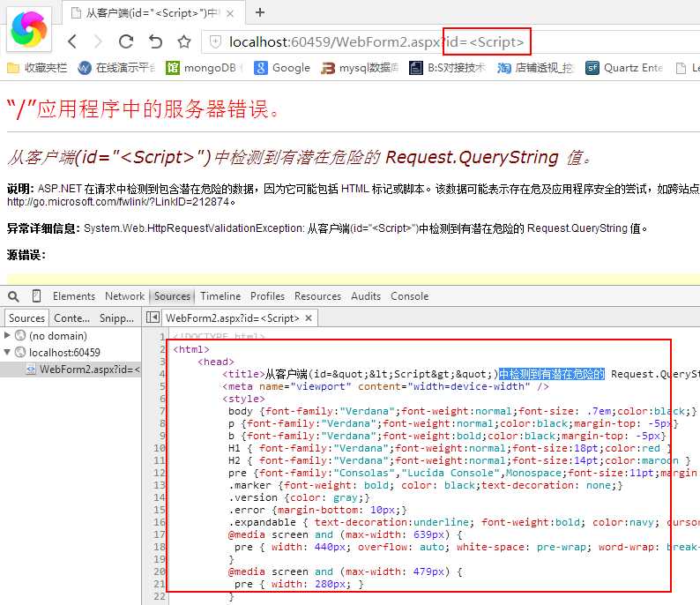Select the (no domain) tree entry
This screenshot has height=605, width=700.
[57, 335]
